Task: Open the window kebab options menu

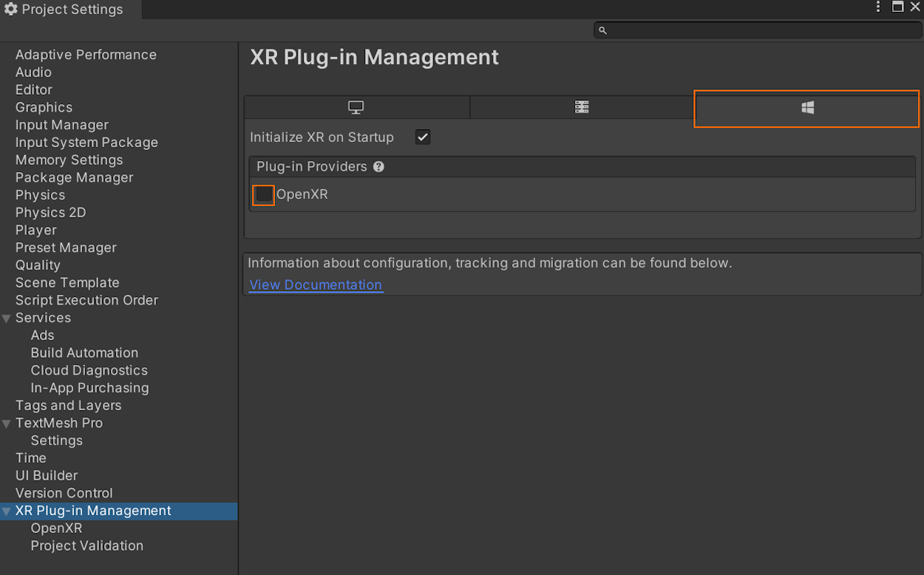Action: coord(878,7)
